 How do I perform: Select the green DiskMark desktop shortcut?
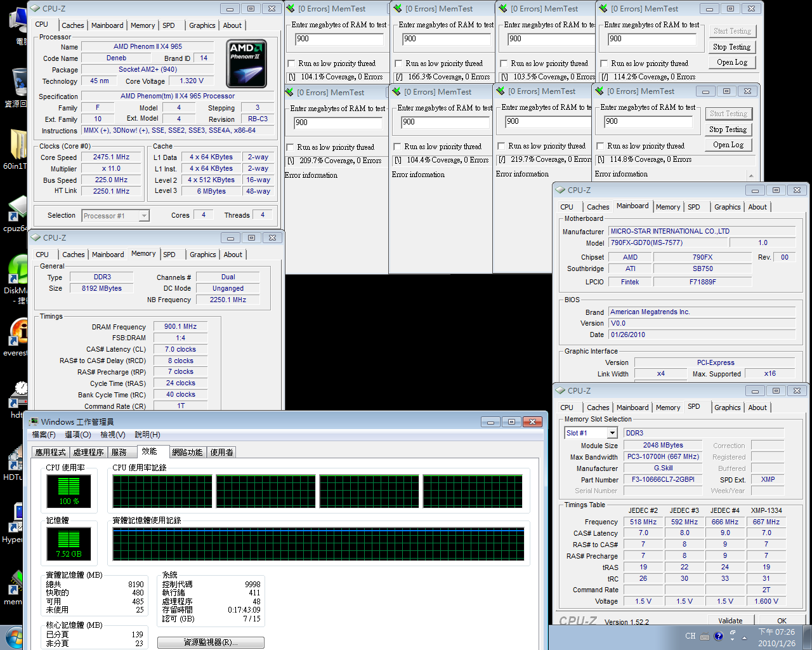[x=16, y=279]
